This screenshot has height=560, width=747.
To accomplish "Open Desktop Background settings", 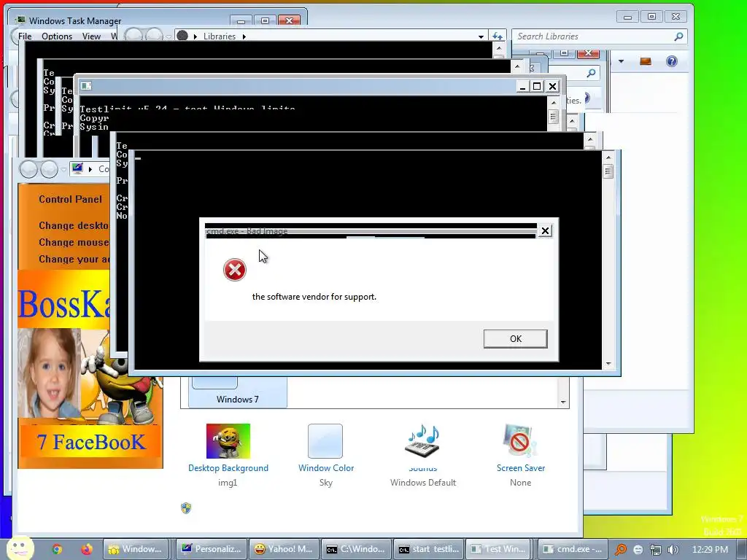I will coord(228,468).
